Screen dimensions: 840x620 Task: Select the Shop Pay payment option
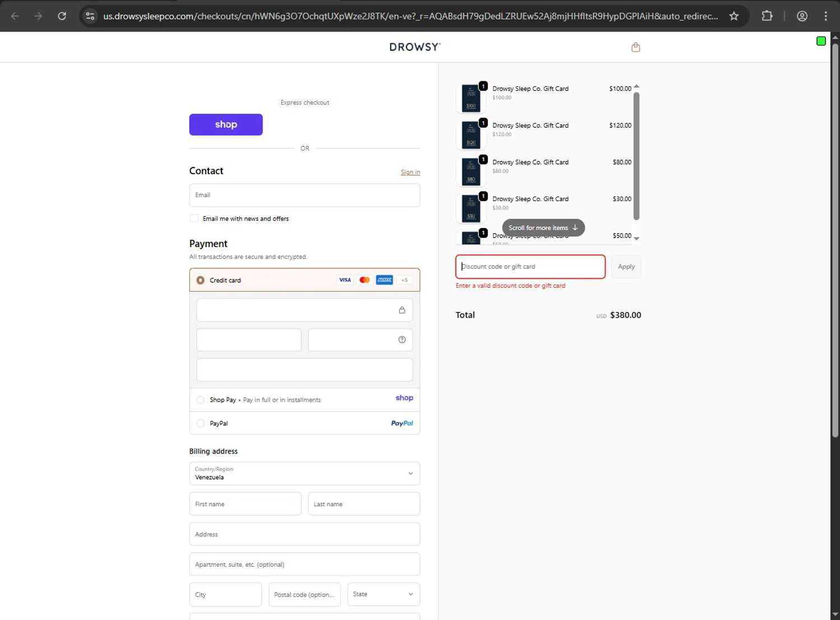click(200, 400)
